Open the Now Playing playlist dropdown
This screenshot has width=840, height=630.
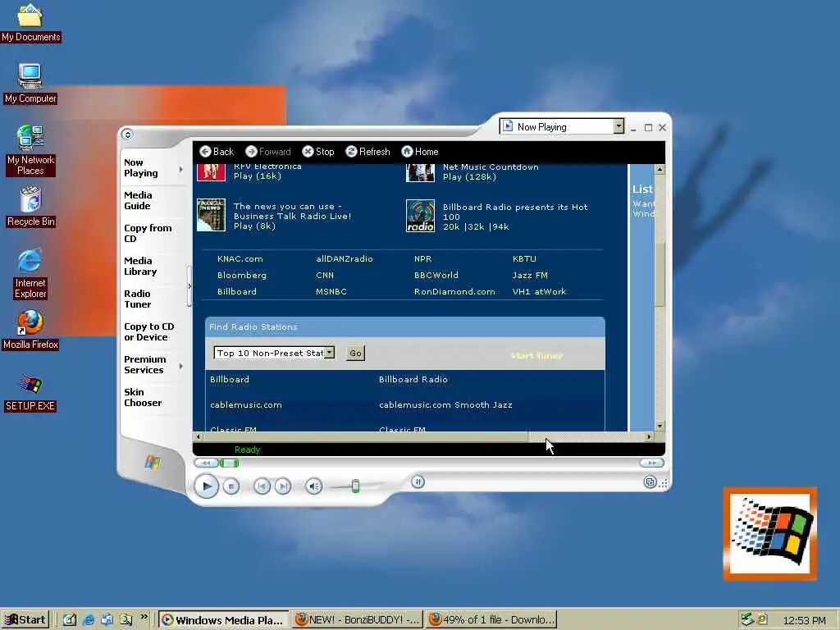(619, 126)
